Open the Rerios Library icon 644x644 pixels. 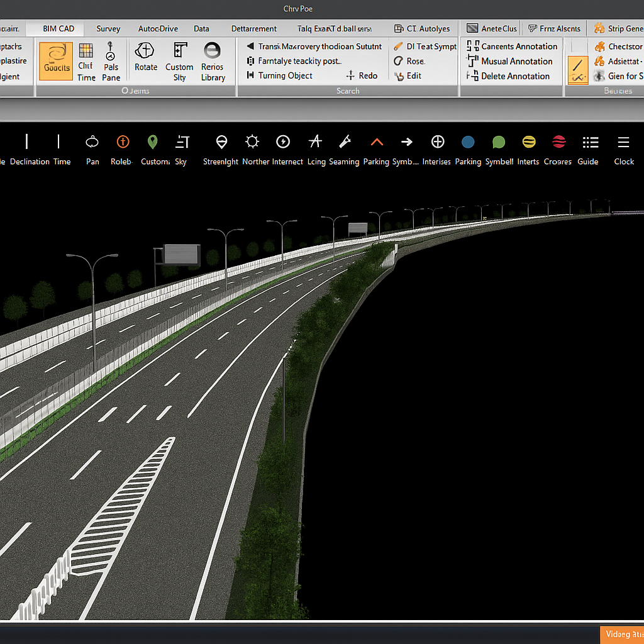coord(213,52)
